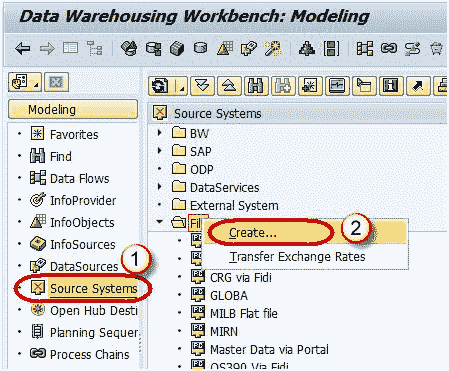Click the Find next binoculars-plus icon
449x371 pixels.
click(283, 86)
